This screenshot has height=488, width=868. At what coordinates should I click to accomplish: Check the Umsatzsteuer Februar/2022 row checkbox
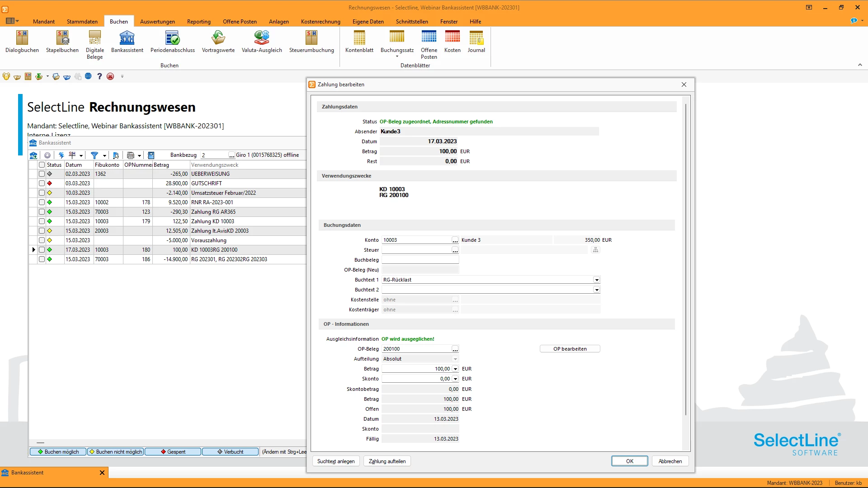pyautogui.click(x=42, y=193)
